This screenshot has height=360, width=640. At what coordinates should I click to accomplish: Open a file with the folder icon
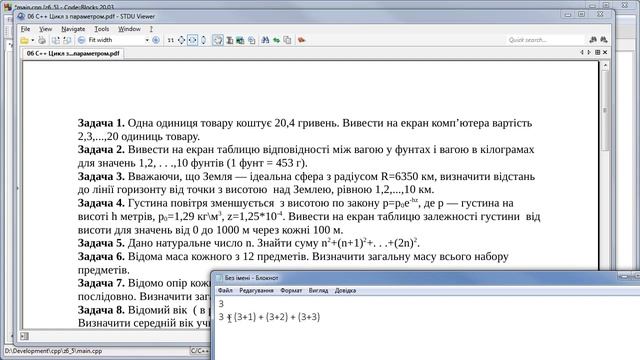pos(24,40)
